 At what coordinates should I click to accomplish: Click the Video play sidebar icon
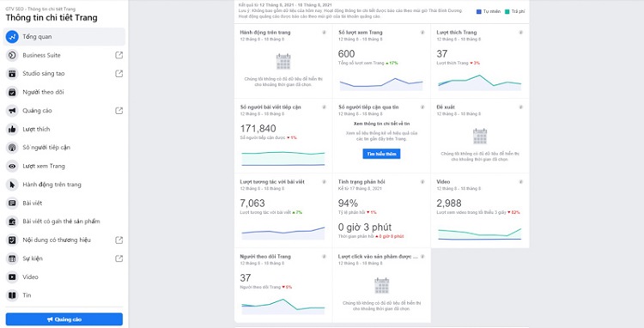click(12, 276)
